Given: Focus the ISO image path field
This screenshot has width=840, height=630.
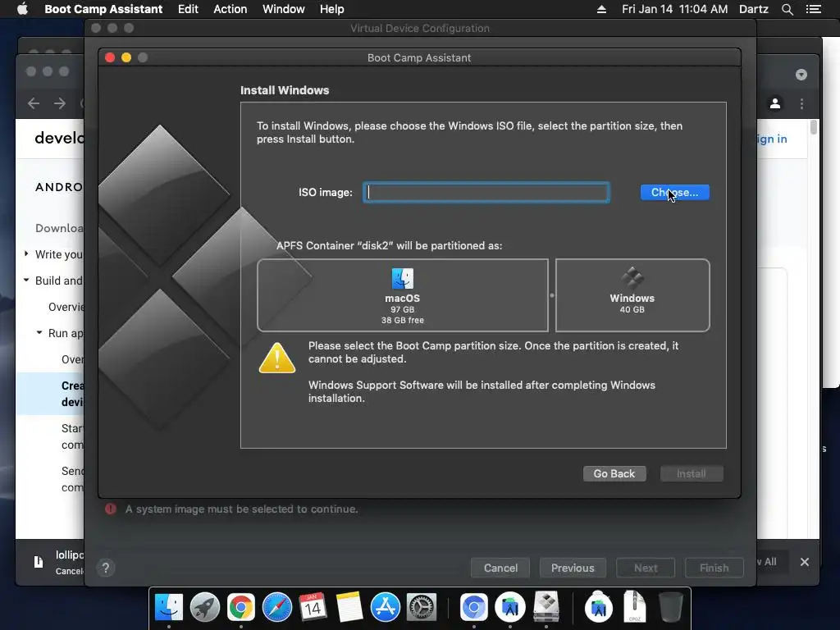Looking at the screenshot, I should [x=486, y=192].
